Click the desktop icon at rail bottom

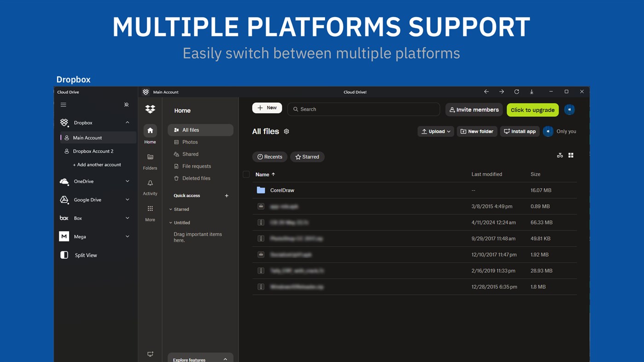(150, 354)
